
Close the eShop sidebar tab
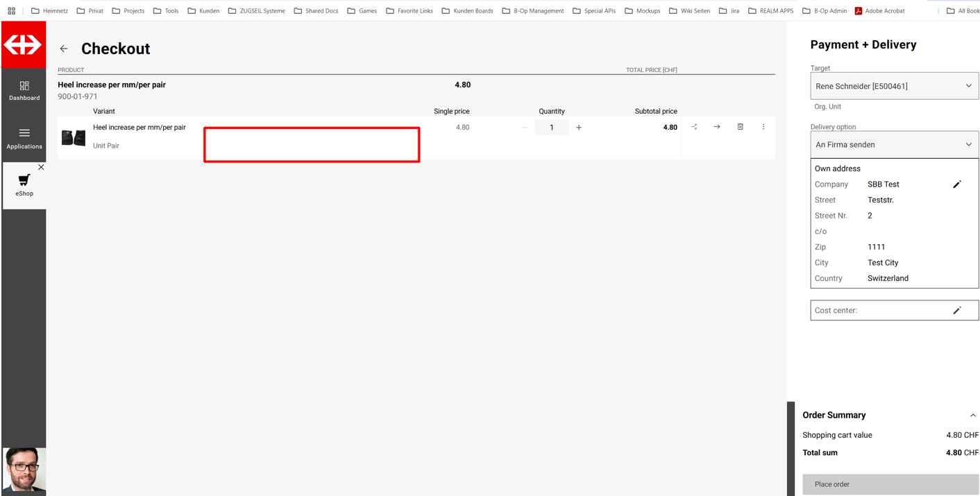[41, 167]
